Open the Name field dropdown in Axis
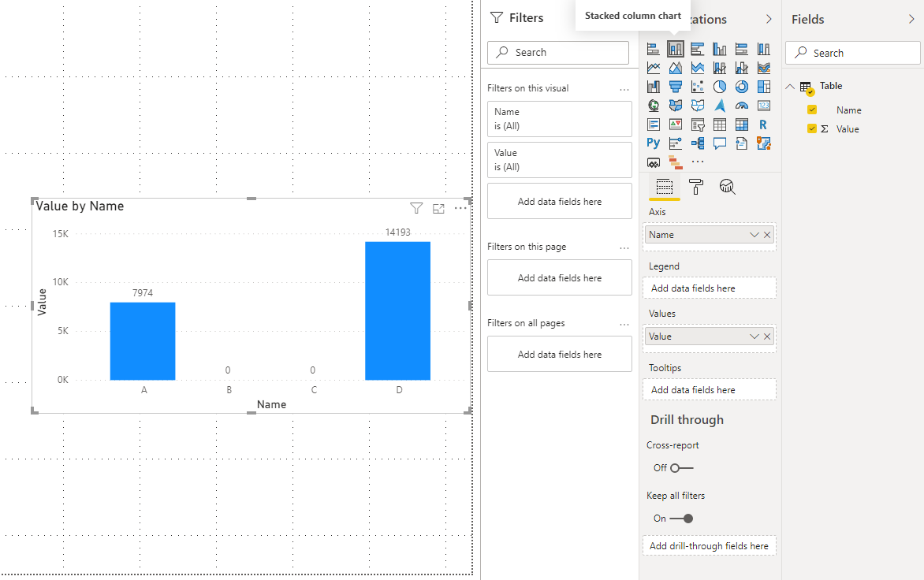 754,235
